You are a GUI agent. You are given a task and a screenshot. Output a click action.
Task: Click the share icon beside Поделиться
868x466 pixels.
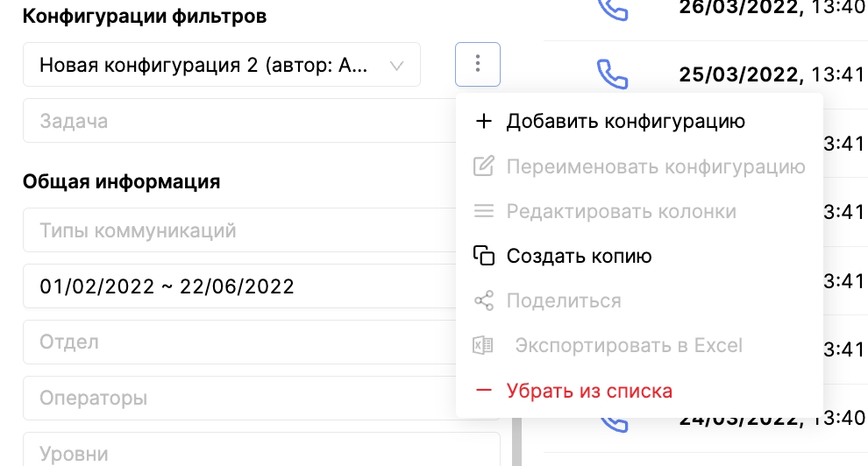click(x=483, y=301)
